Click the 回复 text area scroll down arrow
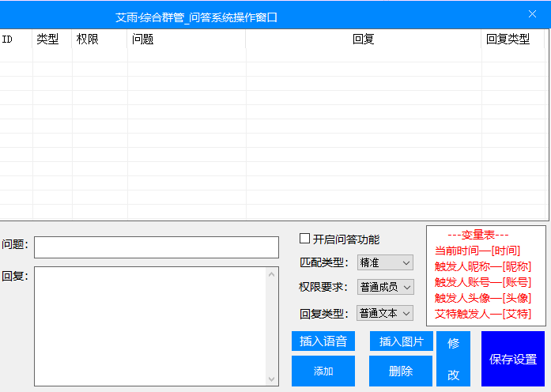Screen dimensions: 551x392 coord(273,379)
